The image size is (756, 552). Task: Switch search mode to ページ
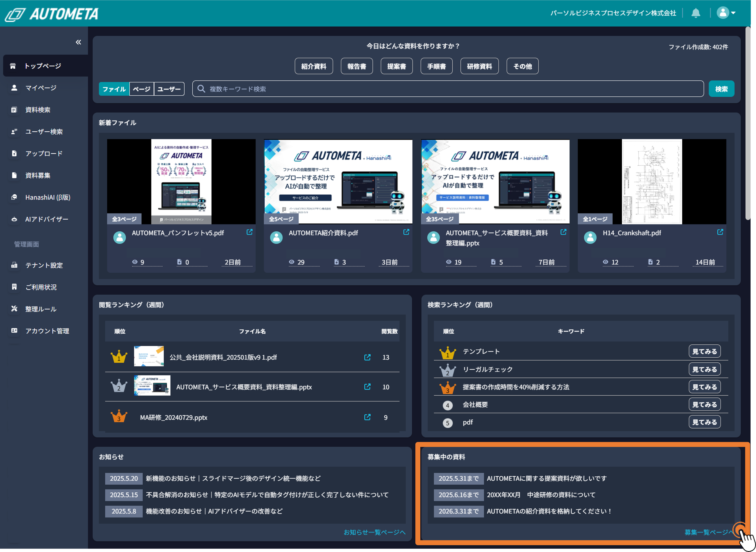click(x=142, y=89)
